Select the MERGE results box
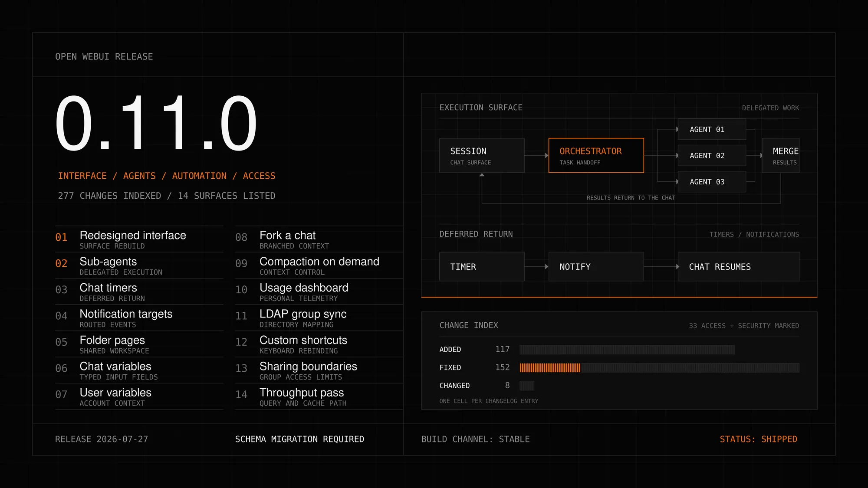 [x=781, y=155]
